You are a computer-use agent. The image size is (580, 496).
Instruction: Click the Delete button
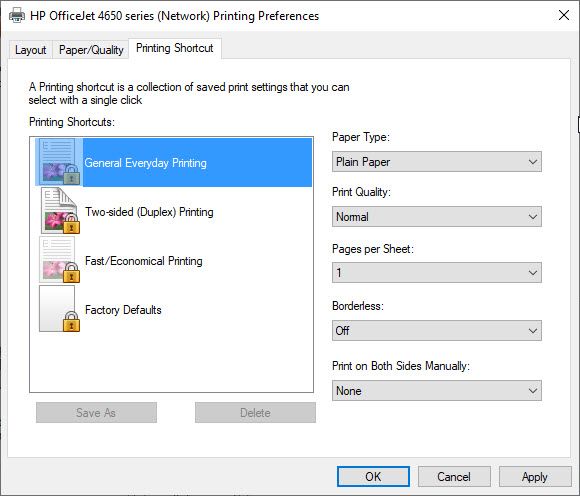tap(255, 412)
